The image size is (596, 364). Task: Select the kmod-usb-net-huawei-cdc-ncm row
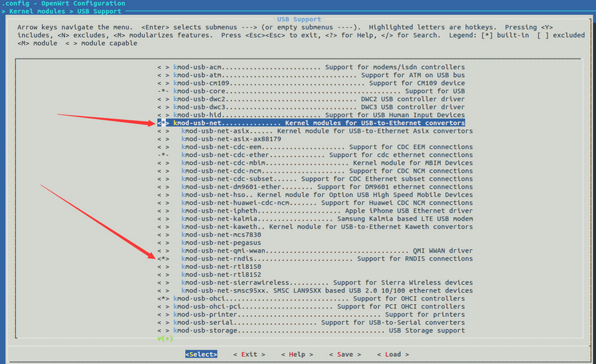(315, 203)
